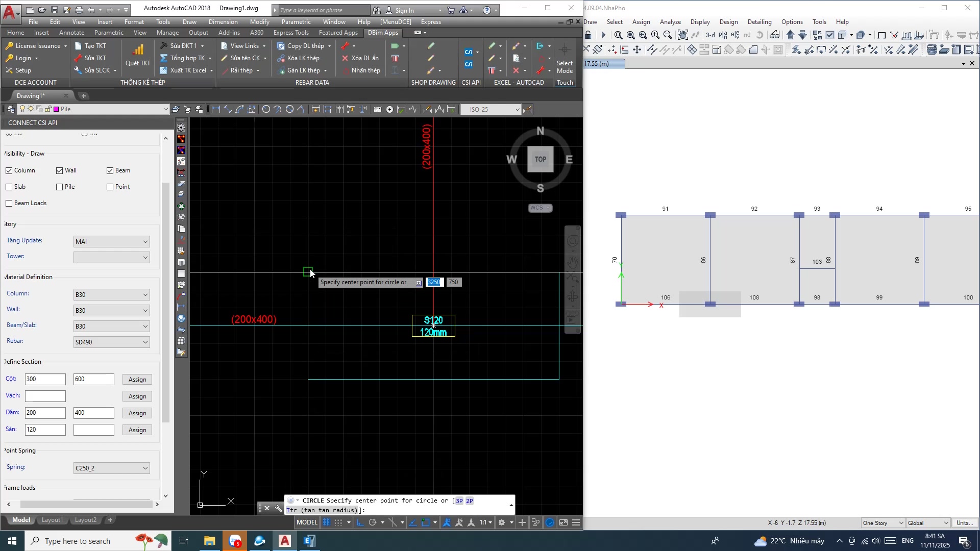Click the 3-d view button in ETABS
Viewport: 980px width, 551px height.
click(710, 35)
